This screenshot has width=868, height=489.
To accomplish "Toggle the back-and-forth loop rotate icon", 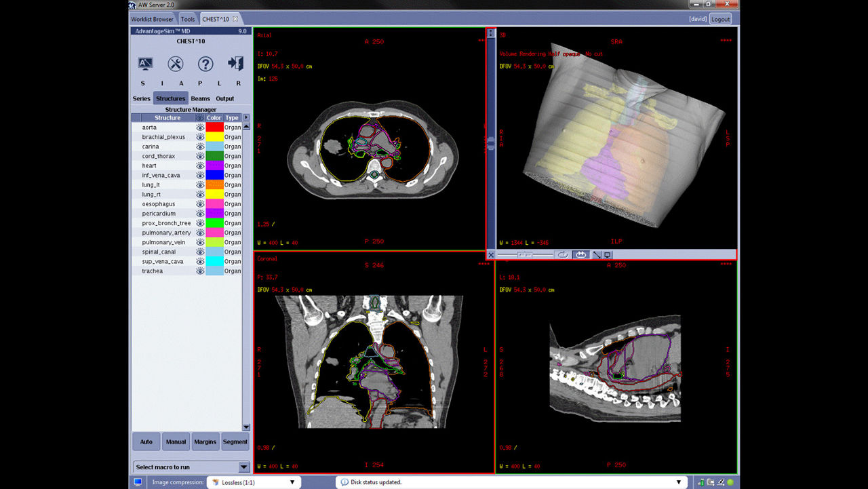I will pos(581,255).
